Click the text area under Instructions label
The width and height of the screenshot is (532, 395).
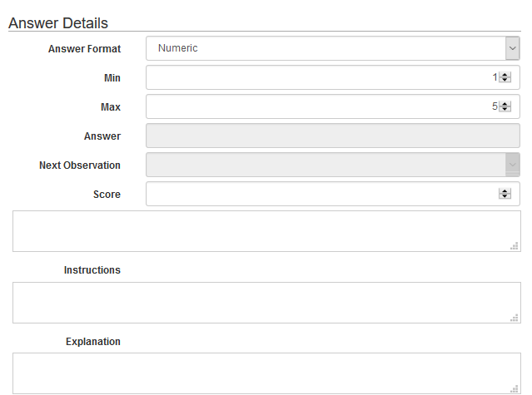coord(266,303)
